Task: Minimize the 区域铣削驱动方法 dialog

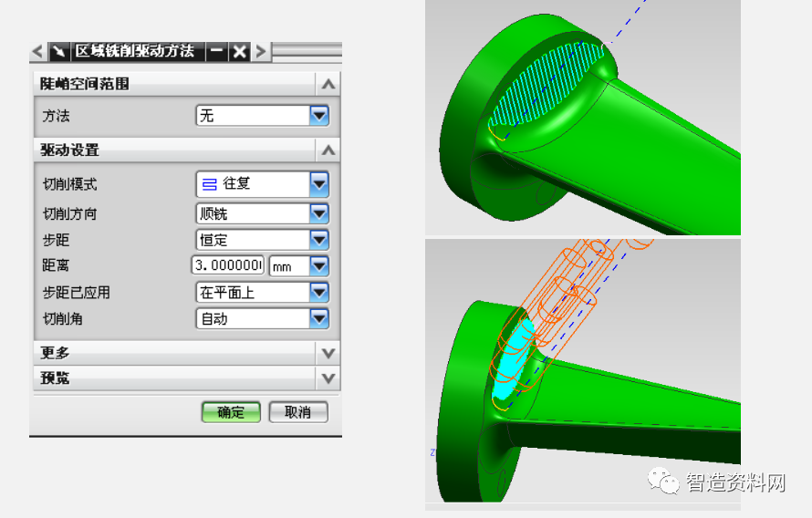Action: (x=216, y=51)
